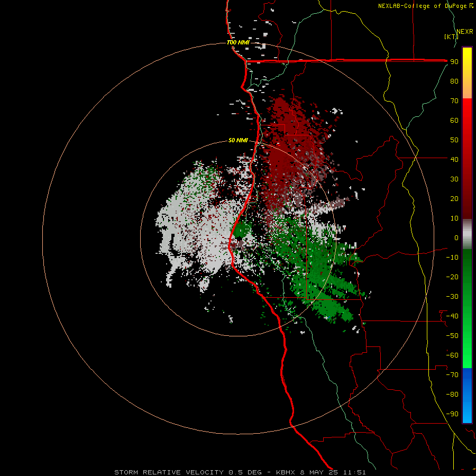Click the -50 value on the velocity scale
Image resolution: width=476 pixels, height=476 pixels.
click(x=452, y=335)
